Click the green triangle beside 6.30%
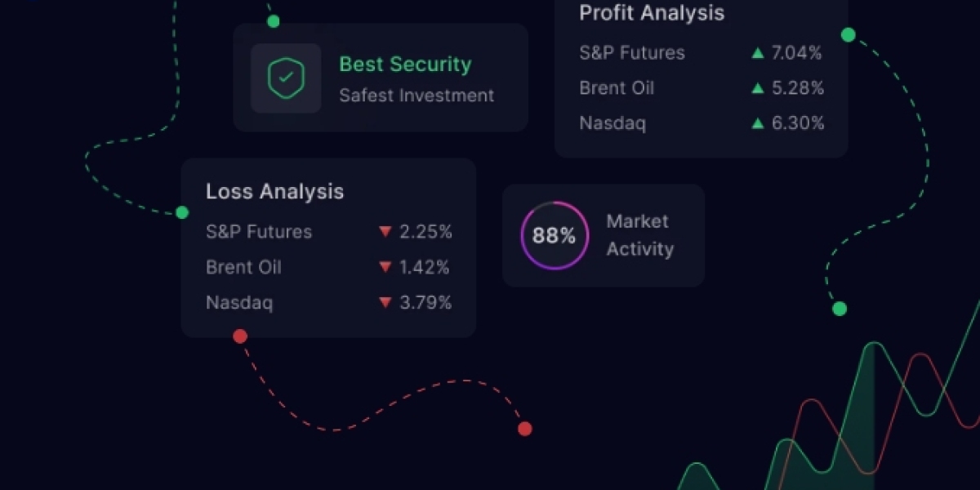The width and height of the screenshot is (980, 490). (758, 123)
